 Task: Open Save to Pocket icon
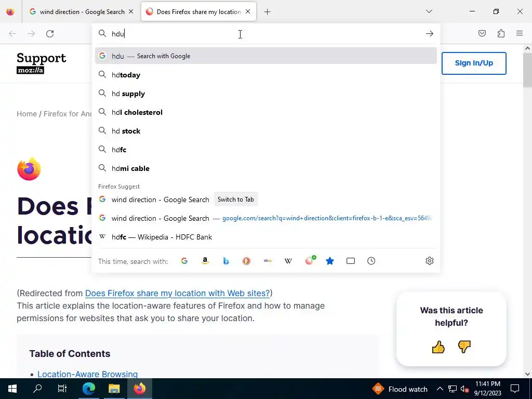pyautogui.click(x=482, y=33)
